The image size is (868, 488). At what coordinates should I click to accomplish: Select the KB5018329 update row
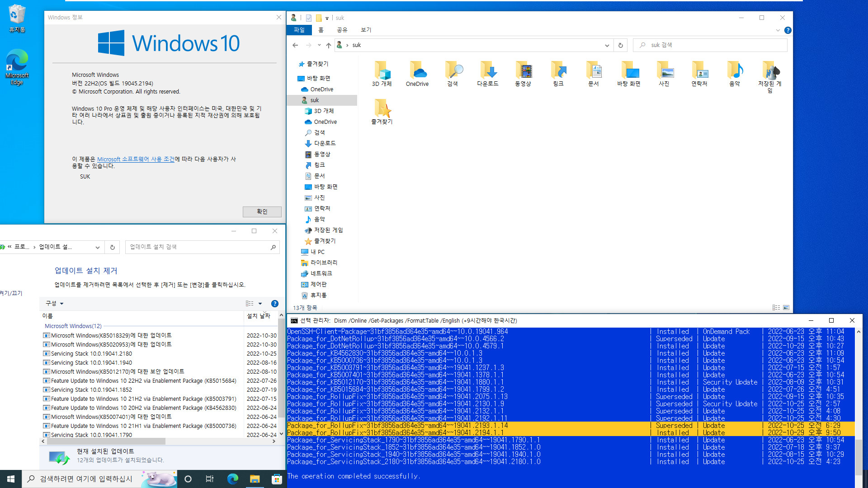coord(159,336)
